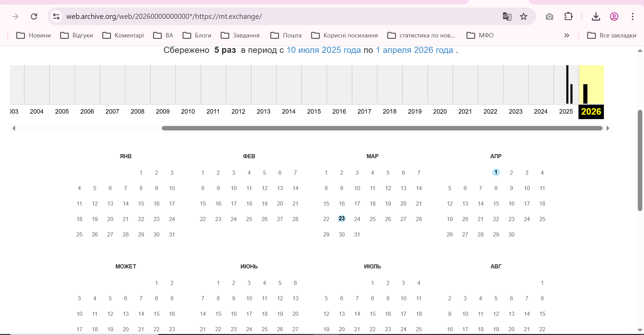Open the April 1 snapshot

496,172
